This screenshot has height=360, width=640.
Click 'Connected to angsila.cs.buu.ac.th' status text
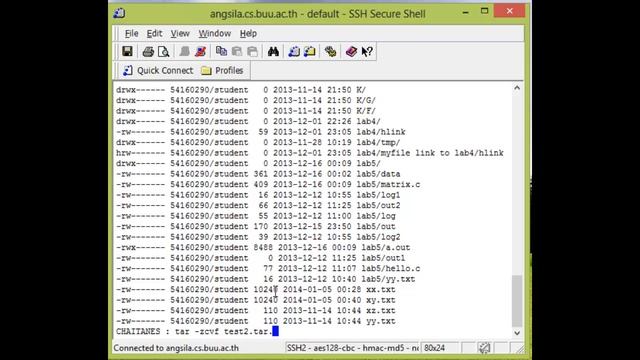pos(176,348)
